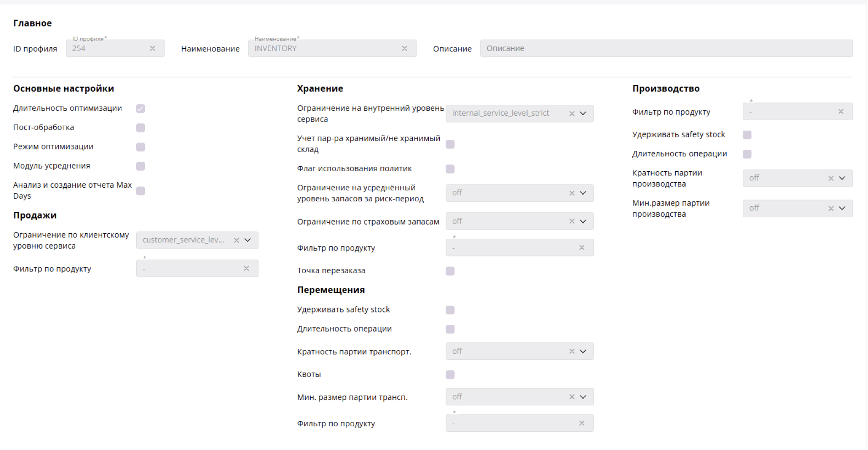Open Мин. размер партии трансп. dropdown
Viewport: 868px width, 450px height.
click(583, 397)
